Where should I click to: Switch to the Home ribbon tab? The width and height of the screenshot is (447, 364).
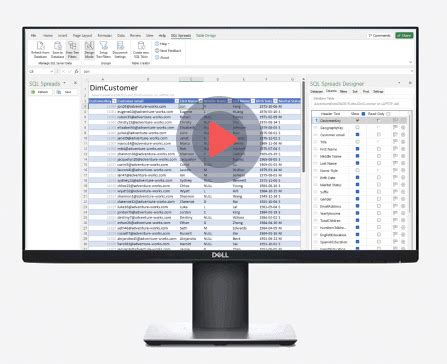[x=48, y=35]
